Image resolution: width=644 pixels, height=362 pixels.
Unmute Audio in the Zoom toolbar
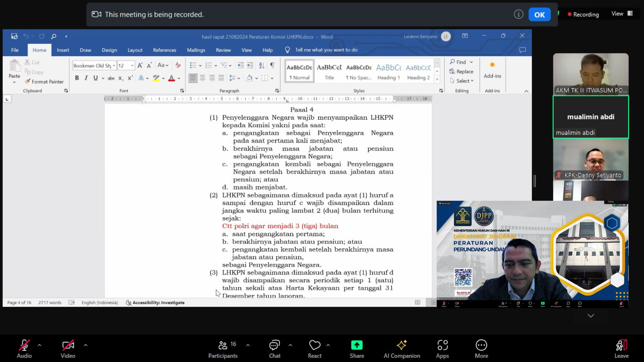pos(24,349)
